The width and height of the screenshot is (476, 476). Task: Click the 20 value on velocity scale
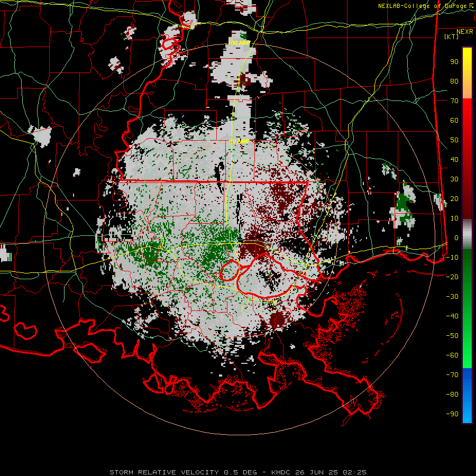(454, 198)
